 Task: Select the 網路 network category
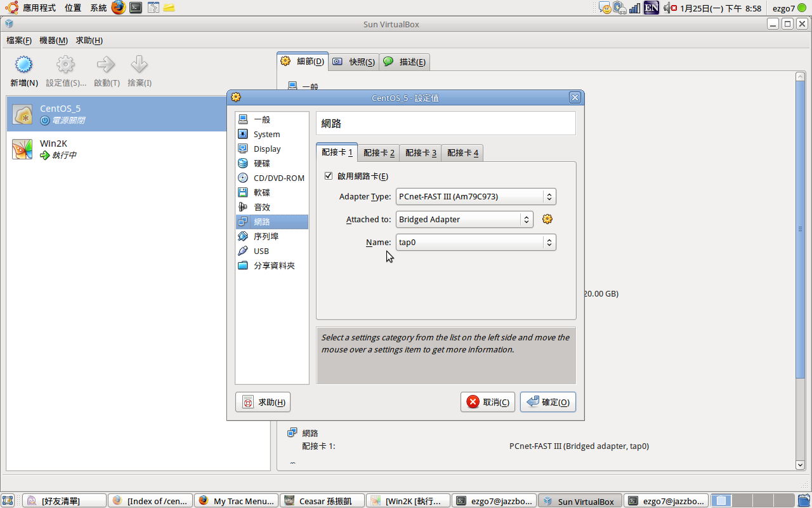tap(272, 222)
